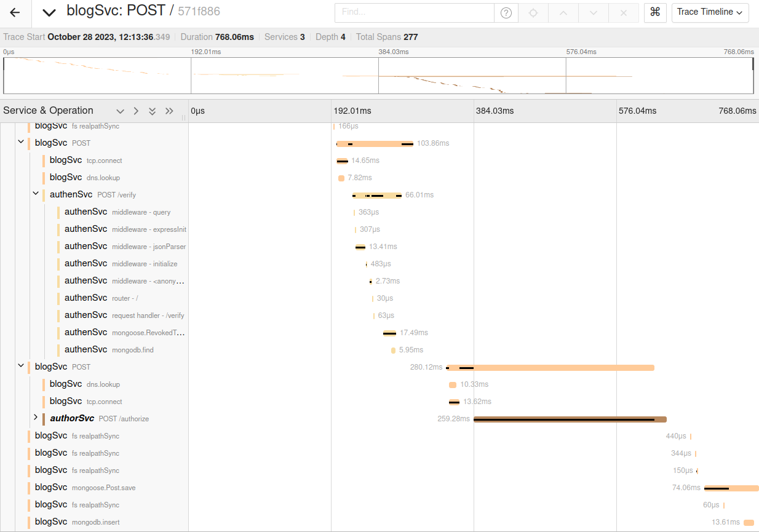
Task: Click the Services 3 header text
Action: click(285, 37)
